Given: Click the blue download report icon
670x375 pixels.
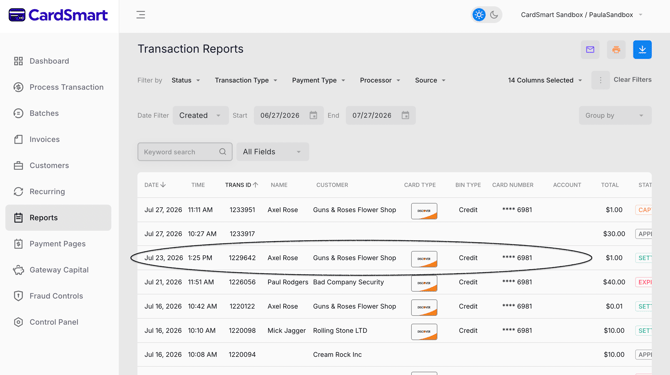Looking at the screenshot, I should (642, 50).
